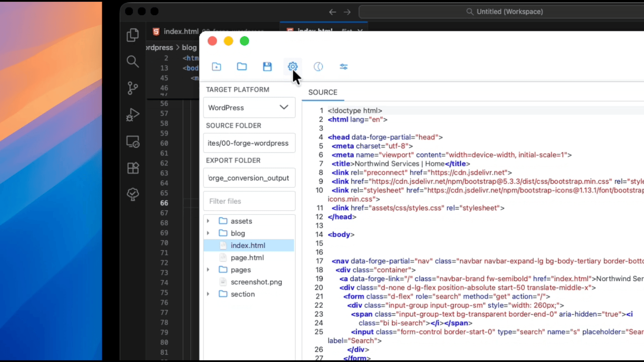644x362 pixels.
Task: Switch to the SOURCE tab
Action: click(323, 92)
